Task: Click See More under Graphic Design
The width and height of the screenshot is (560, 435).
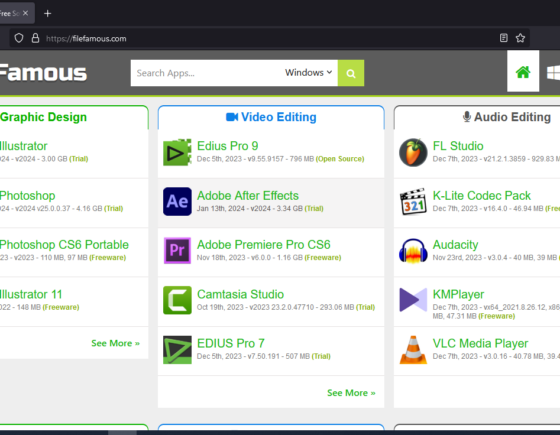Action: point(115,343)
